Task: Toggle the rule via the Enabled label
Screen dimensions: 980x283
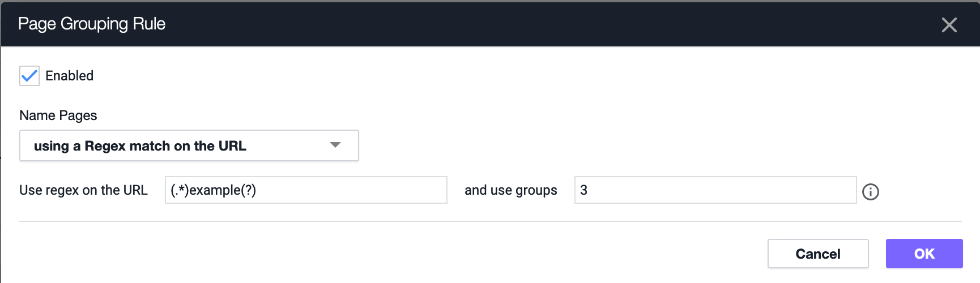Action: click(69, 75)
